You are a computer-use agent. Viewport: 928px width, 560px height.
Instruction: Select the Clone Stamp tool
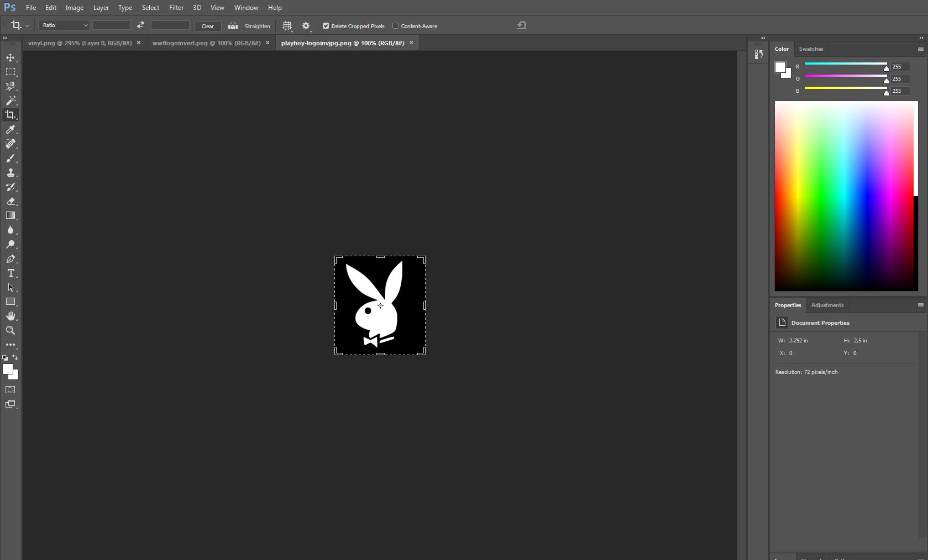pos(11,172)
